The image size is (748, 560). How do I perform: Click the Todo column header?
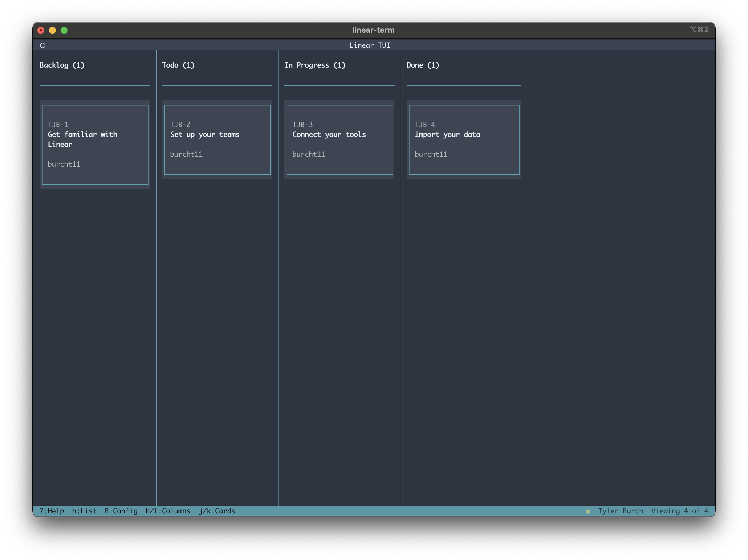tap(178, 65)
